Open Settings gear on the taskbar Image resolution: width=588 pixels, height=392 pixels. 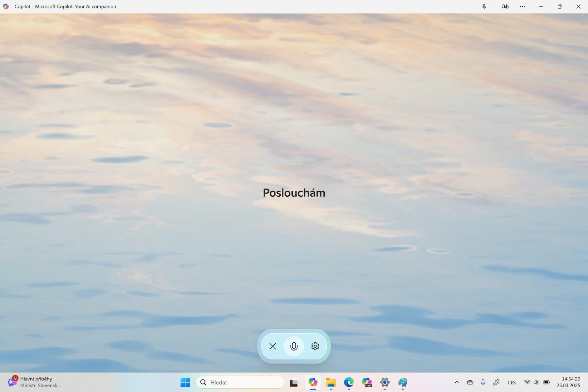(x=385, y=382)
